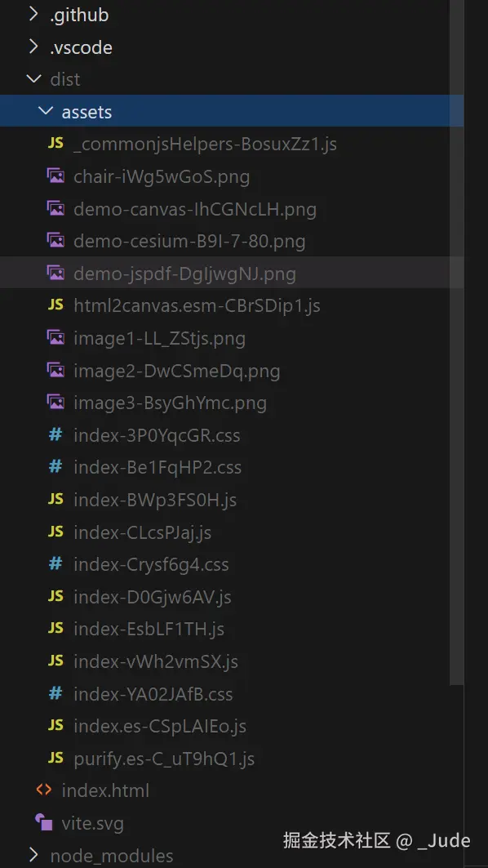Click JS icon of html2canvas.esm-CBrSDip1.js
488x868 pixels.
pyautogui.click(x=55, y=305)
